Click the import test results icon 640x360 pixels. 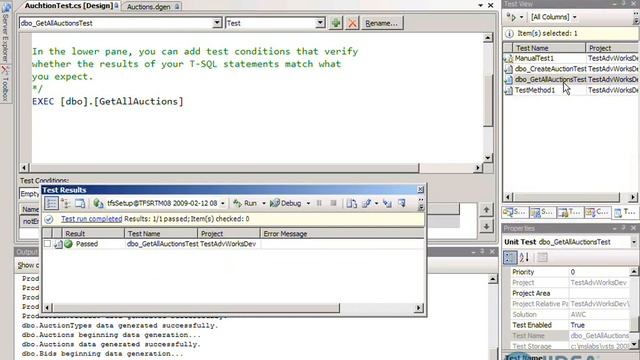tap(351, 203)
